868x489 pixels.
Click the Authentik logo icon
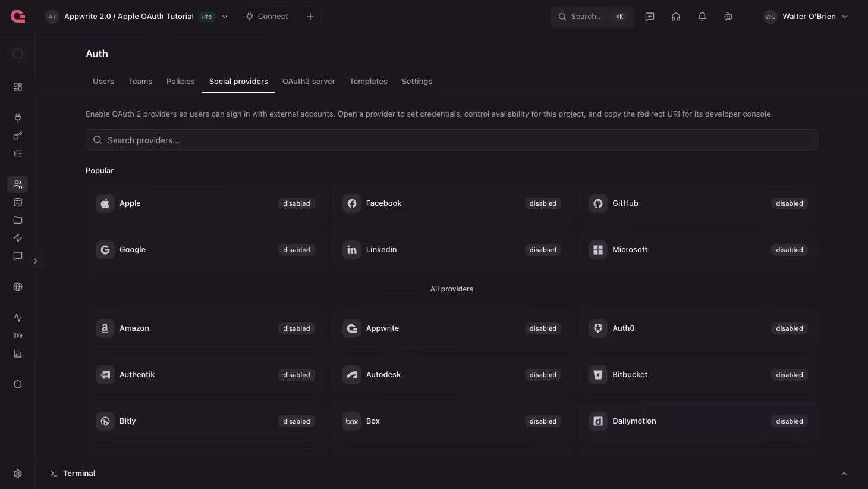105,375
